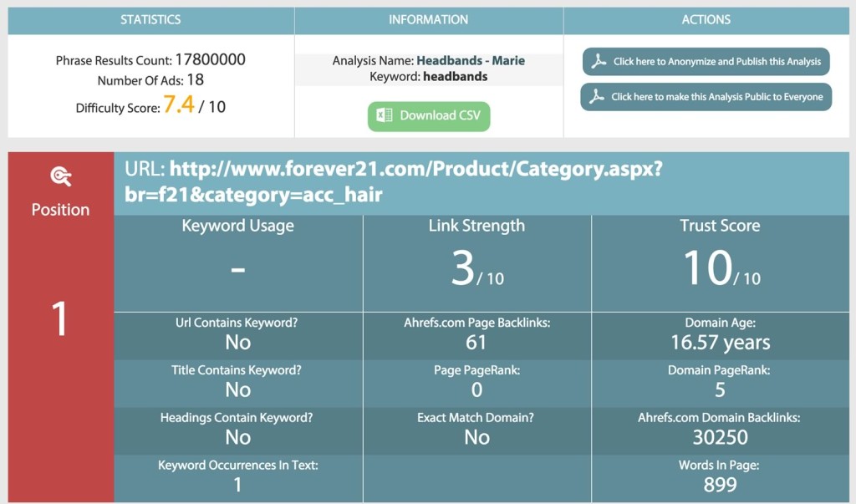Click the 7.4 difficulty score value

point(179,105)
